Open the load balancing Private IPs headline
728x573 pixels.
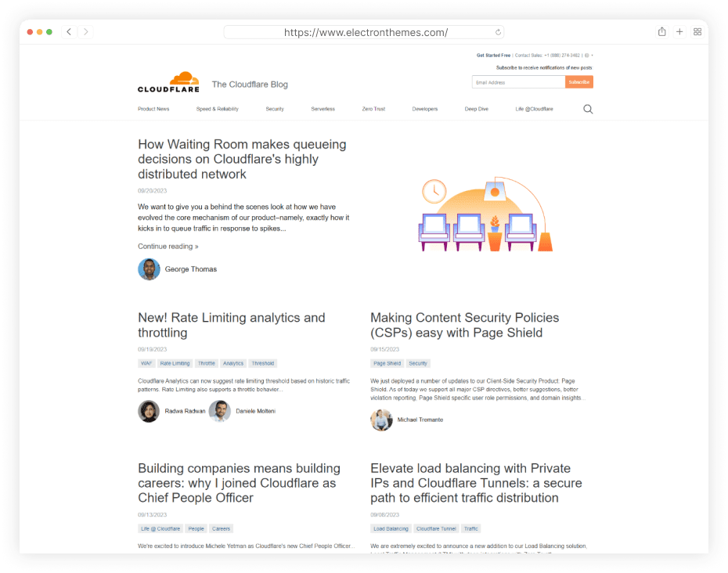point(477,483)
